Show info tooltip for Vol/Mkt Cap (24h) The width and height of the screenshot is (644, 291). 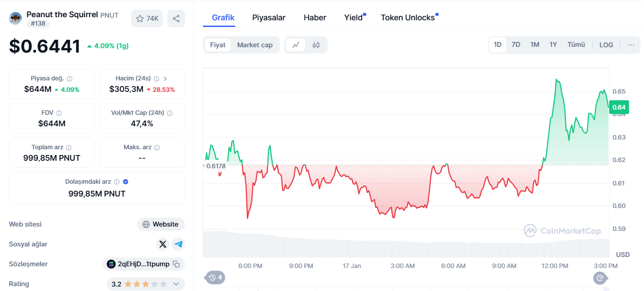click(x=170, y=113)
